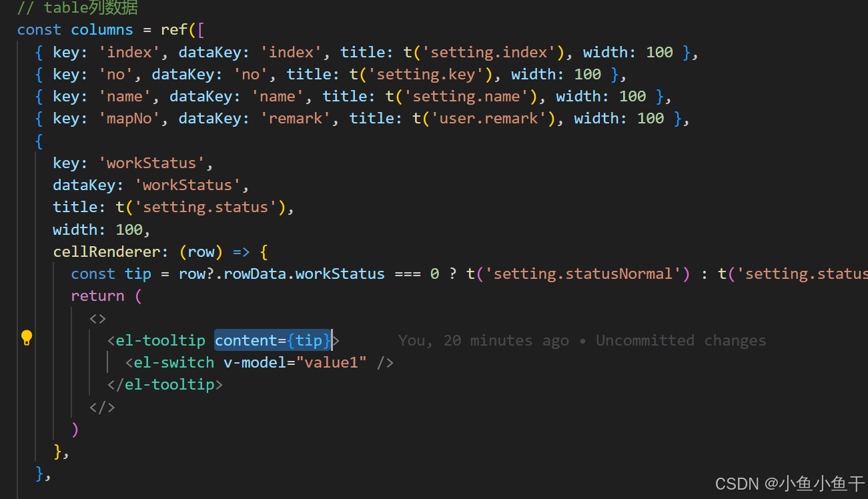
Task: Click the 'remark' dataKey value
Action: 296,118
